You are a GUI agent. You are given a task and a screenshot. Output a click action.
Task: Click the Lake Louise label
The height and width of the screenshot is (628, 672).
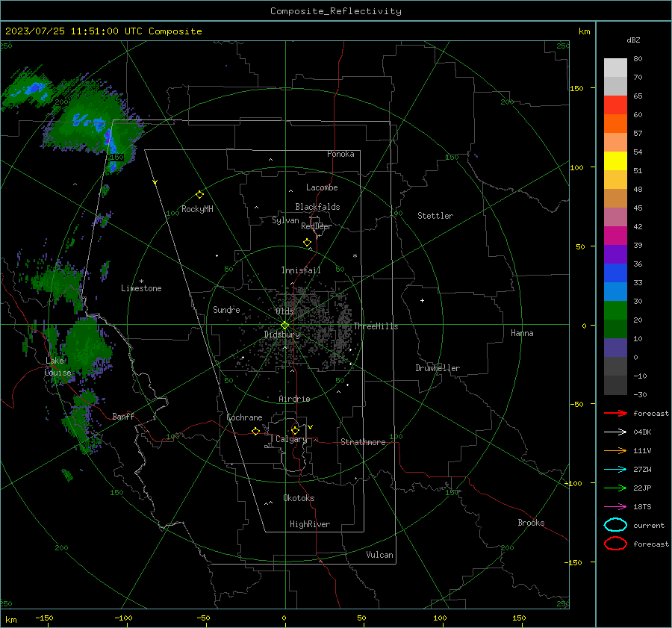pos(57,367)
